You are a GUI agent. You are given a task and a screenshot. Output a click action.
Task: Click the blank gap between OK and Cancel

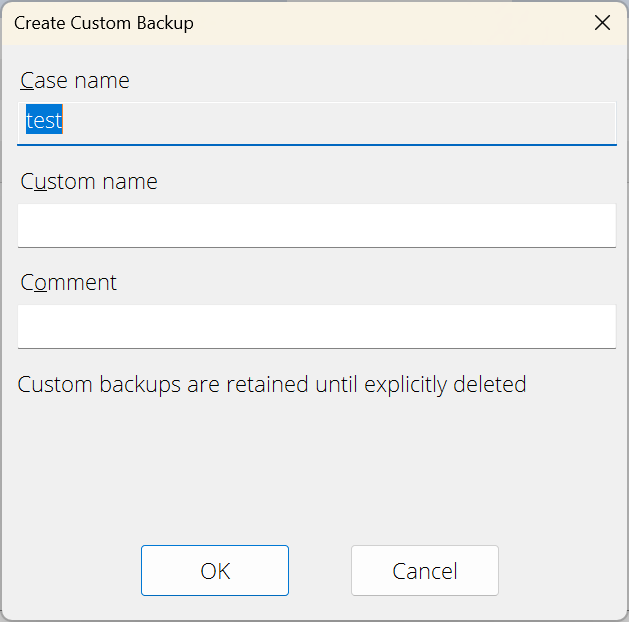coord(320,570)
